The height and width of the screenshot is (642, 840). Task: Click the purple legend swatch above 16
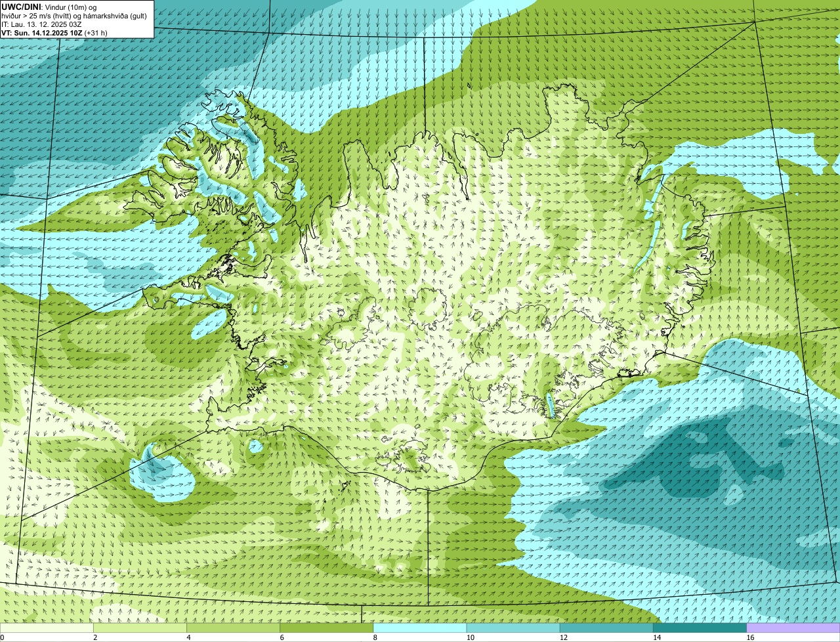(x=793, y=628)
